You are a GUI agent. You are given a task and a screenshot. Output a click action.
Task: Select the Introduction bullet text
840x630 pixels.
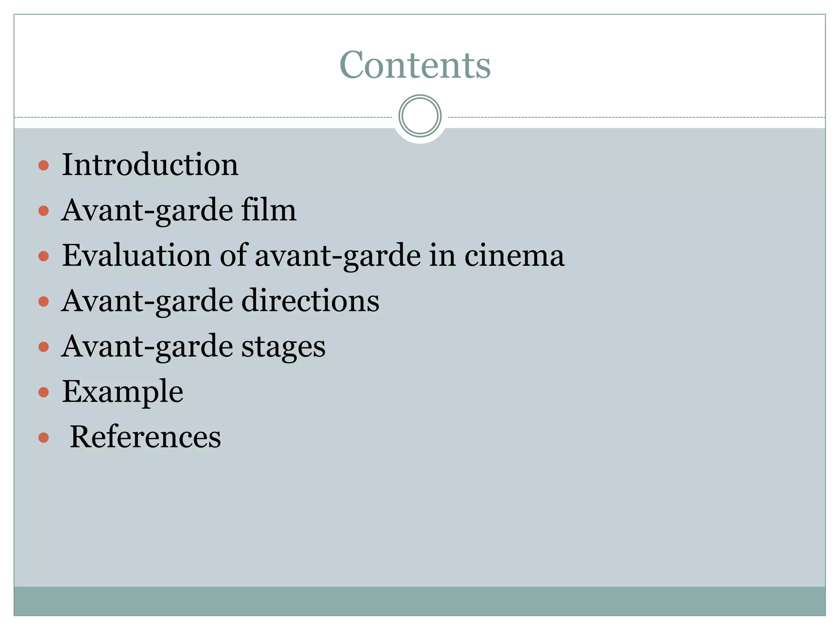point(150,164)
